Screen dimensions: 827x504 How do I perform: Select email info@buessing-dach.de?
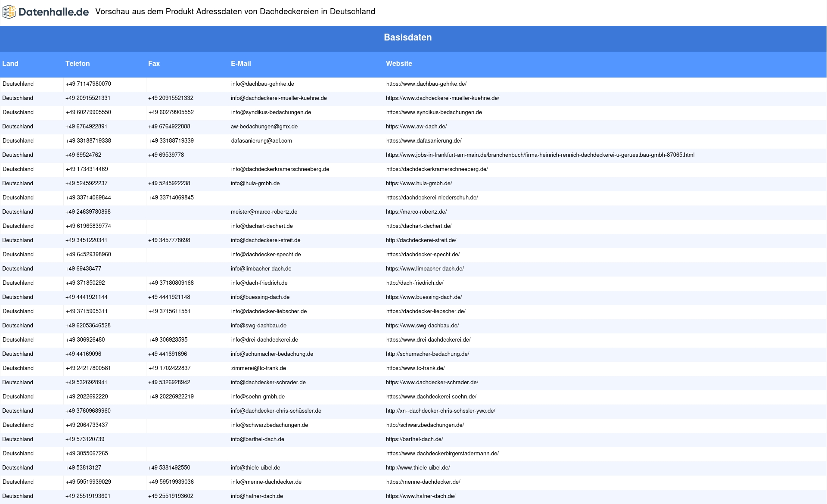click(x=260, y=297)
